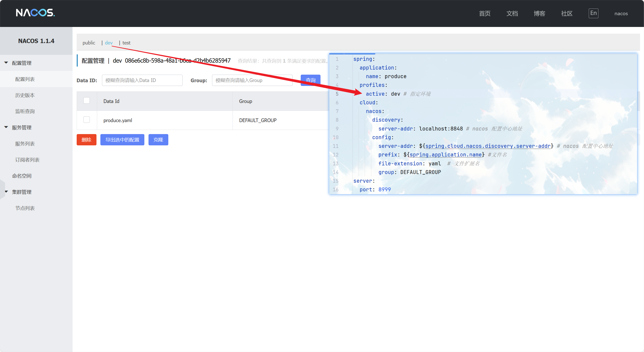Open the nacos user menu
The height and width of the screenshot is (352, 644).
(x=621, y=14)
